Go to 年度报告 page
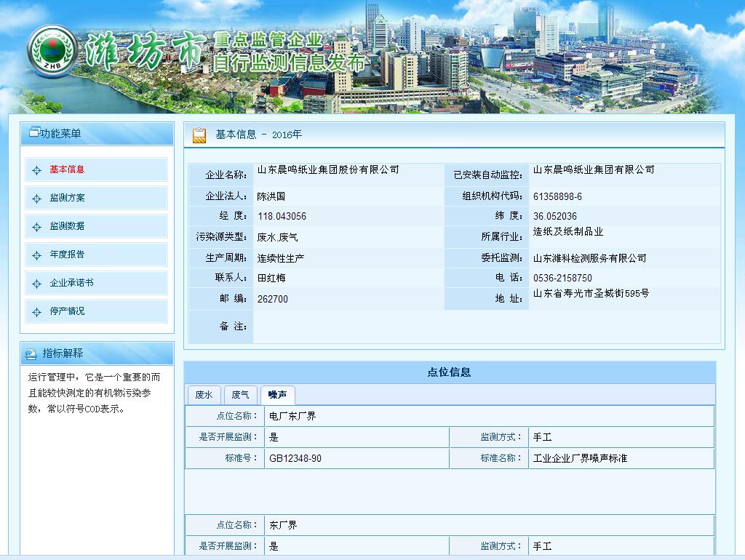The width and height of the screenshot is (745, 560). 67,255
